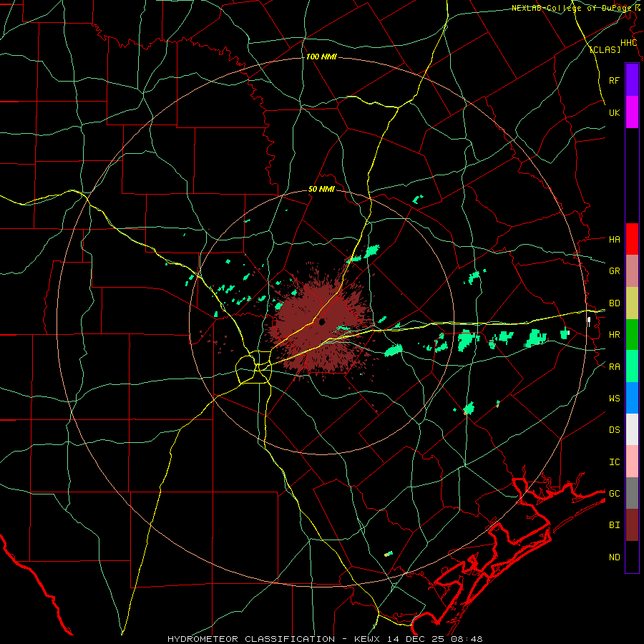Click the 'WS' legend label
The image size is (644, 644).
[x=614, y=398]
